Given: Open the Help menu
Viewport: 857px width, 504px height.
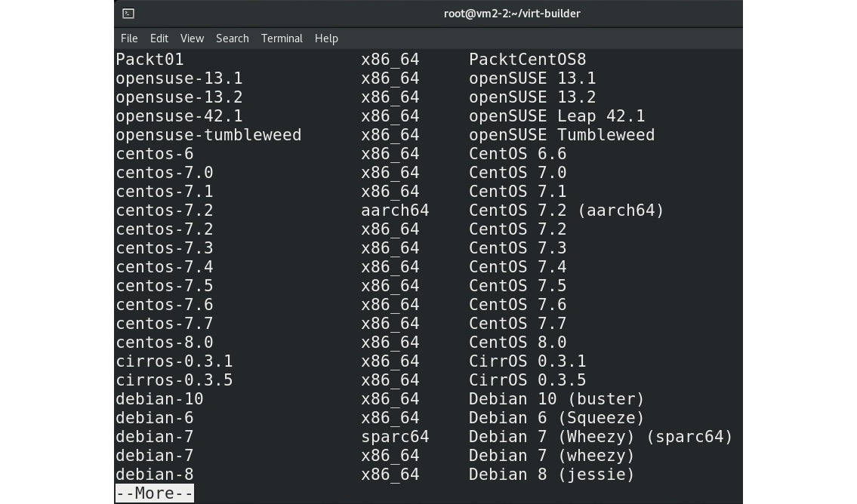Looking at the screenshot, I should point(326,38).
